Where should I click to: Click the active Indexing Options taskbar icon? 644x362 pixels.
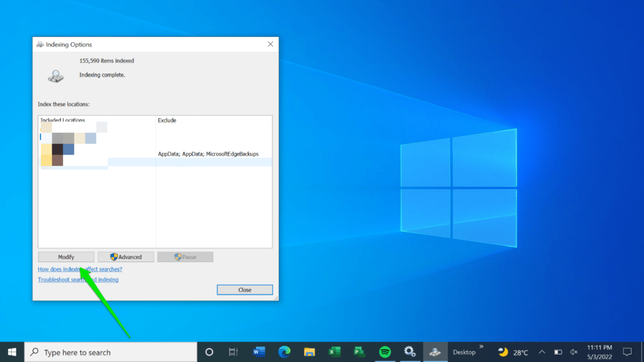click(x=436, y=352)
